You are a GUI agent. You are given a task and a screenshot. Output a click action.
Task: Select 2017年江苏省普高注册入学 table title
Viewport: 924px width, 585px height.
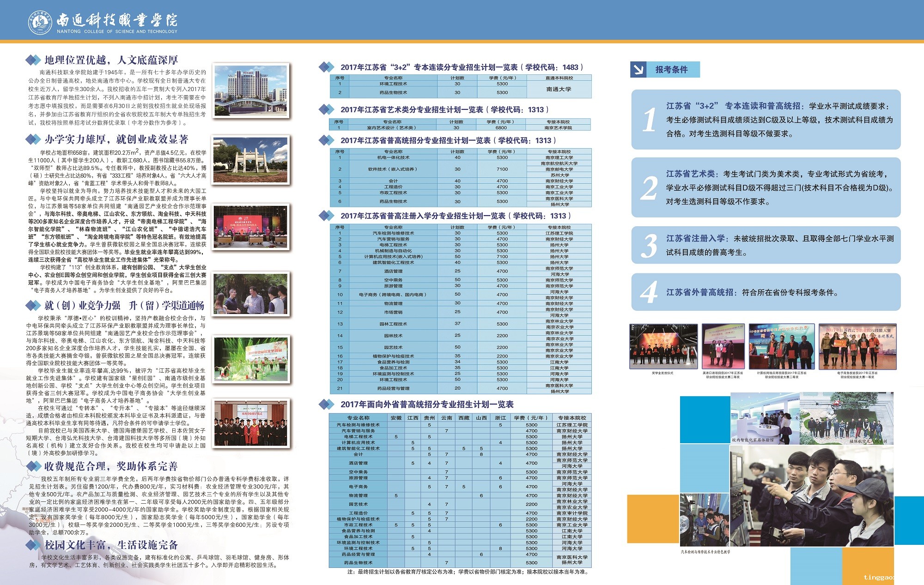click(456, 216)
